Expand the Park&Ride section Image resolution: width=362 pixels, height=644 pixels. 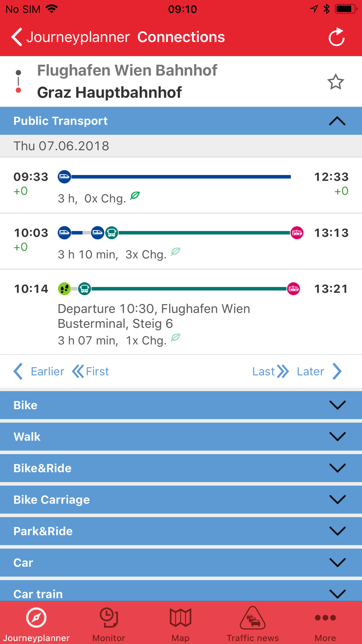[x=181, y=531]
